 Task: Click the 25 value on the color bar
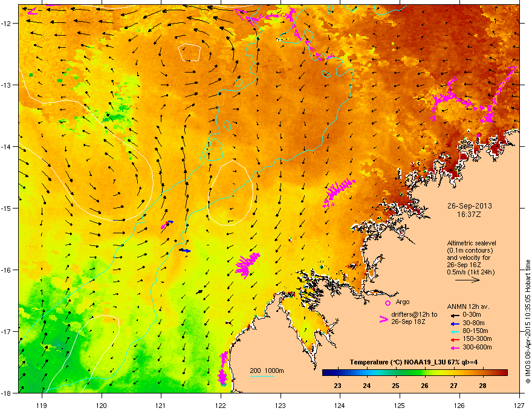395,386
